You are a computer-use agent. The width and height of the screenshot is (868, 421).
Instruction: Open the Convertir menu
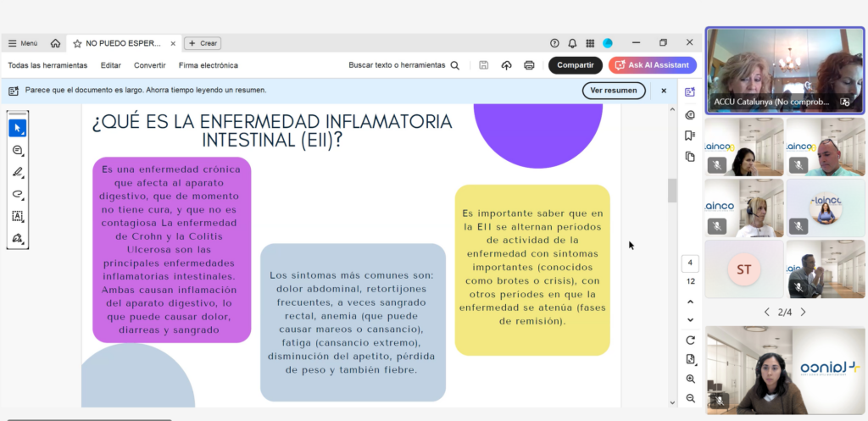[149, 65]
